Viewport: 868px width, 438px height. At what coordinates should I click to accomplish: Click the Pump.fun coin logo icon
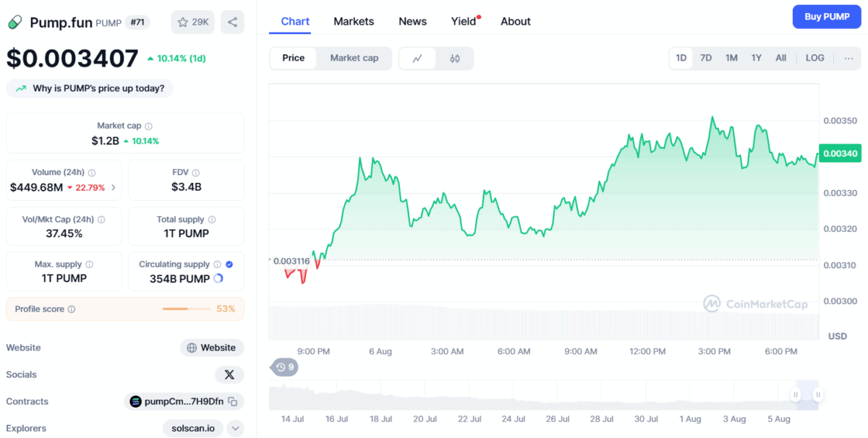(x=15, y=22)
